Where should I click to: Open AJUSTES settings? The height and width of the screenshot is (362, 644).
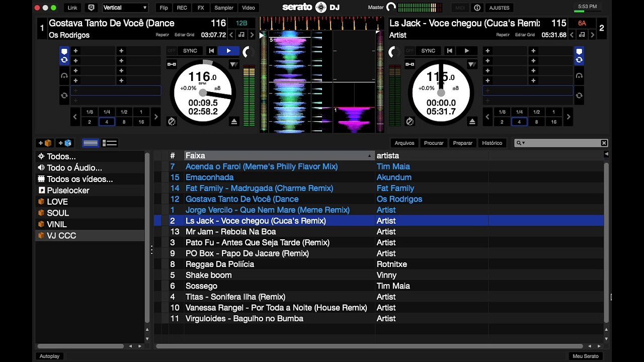499,8
